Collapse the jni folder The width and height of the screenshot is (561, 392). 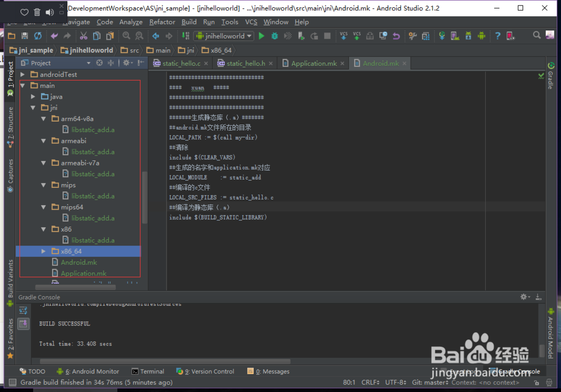point(33,108)
